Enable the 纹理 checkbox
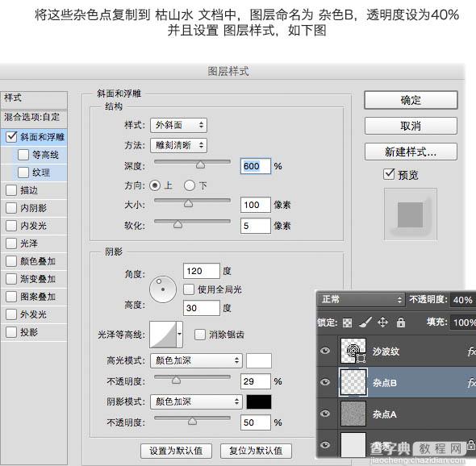The width and height of the screenshot is (476, 466). click(23, 173)
